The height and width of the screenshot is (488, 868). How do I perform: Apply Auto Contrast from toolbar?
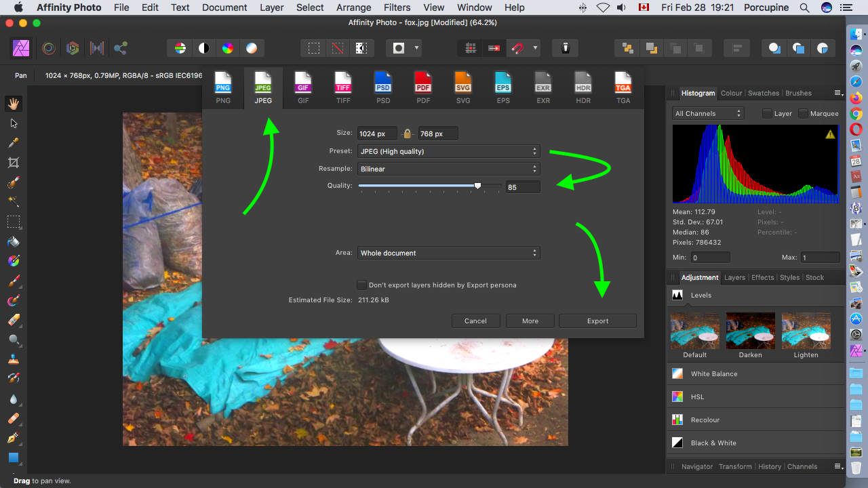204,48
